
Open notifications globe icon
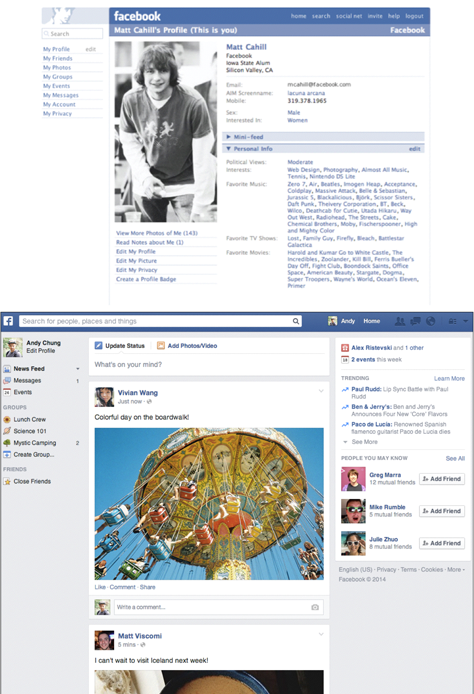pos(430,321)
